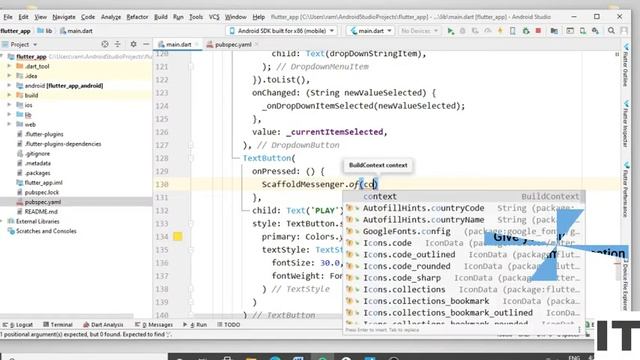Image resolution: width=640 pixels, height=360 pixels.
Task: Open the VCS menu
Action: pos(214,17)
